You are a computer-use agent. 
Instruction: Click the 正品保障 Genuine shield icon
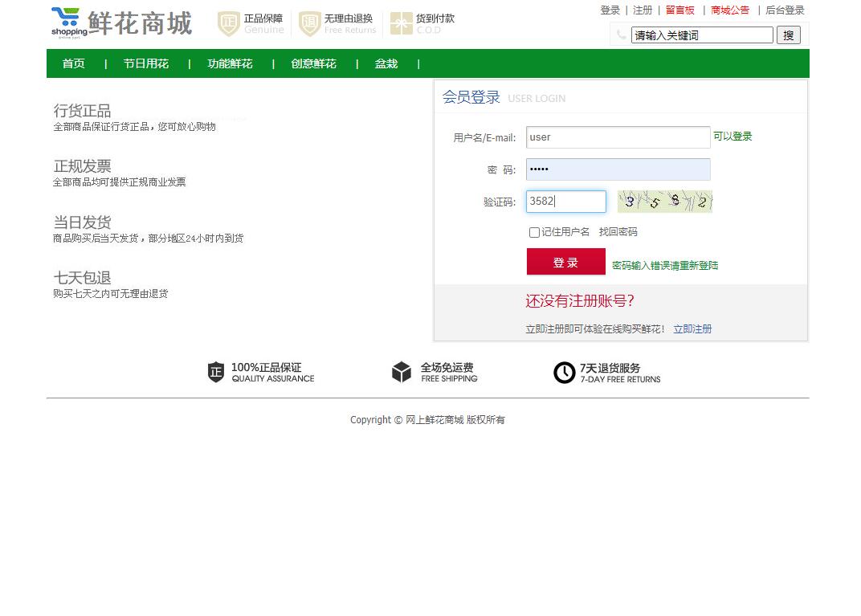point(228,23)
